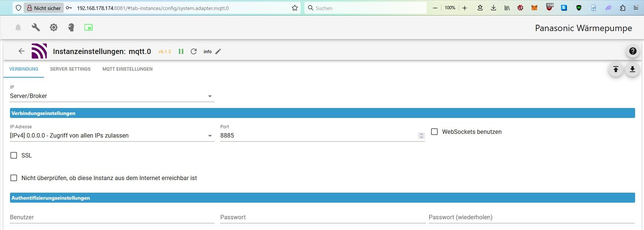
Task: Click the green picture-in-picture host icon
Action: click(x=89, y=27)
